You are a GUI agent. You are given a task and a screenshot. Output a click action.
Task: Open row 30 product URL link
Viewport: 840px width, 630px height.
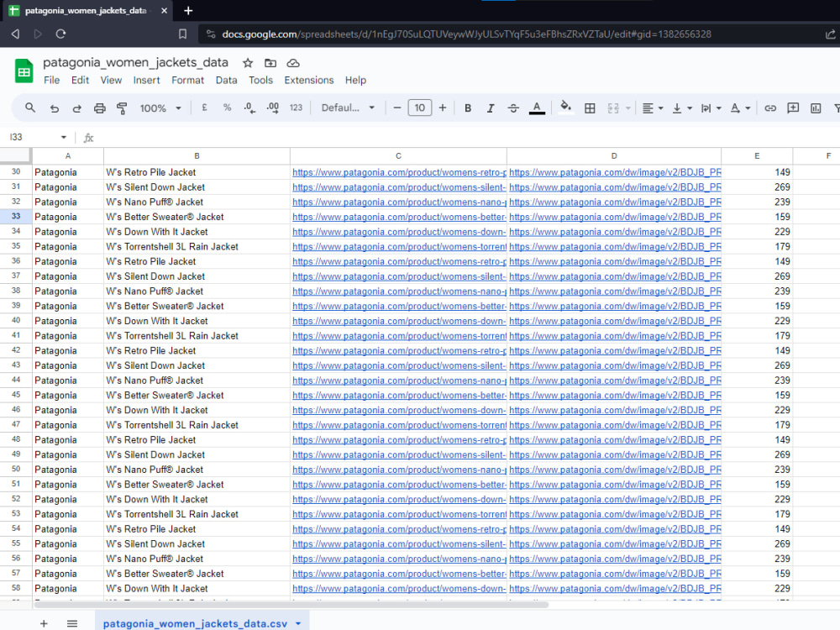pos(399,172)
